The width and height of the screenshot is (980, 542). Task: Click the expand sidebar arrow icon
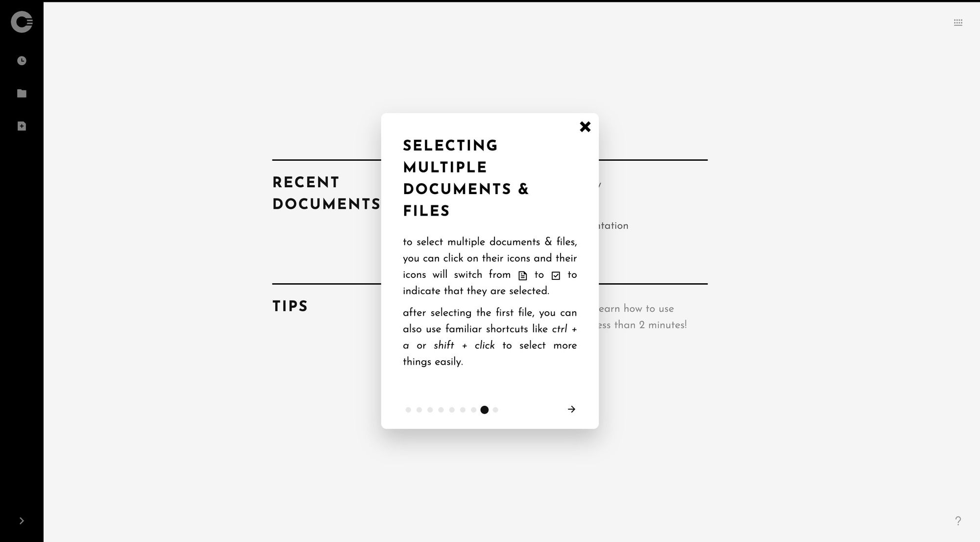pos(22,520)
